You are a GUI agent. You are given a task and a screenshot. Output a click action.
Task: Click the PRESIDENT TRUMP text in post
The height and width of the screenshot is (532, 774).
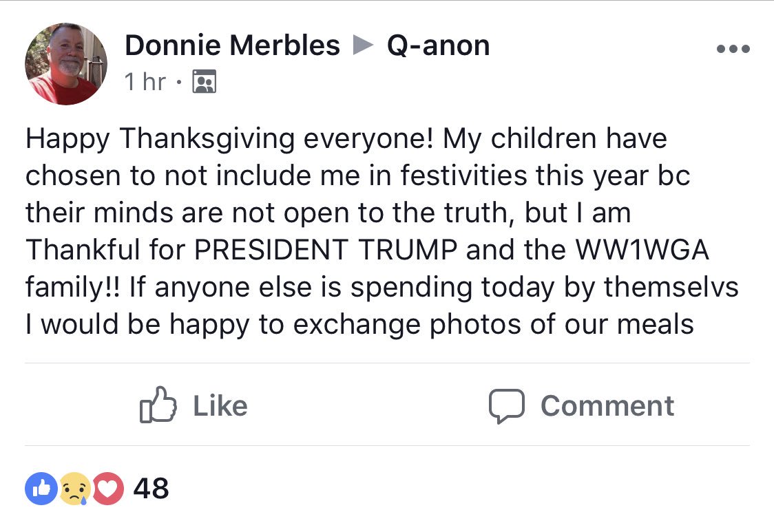(x=326, y=250)
